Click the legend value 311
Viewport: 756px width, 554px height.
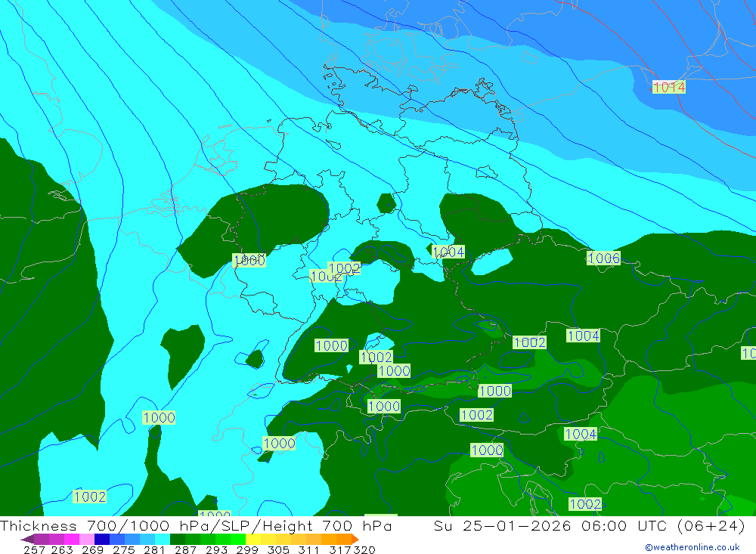(308, 549)
